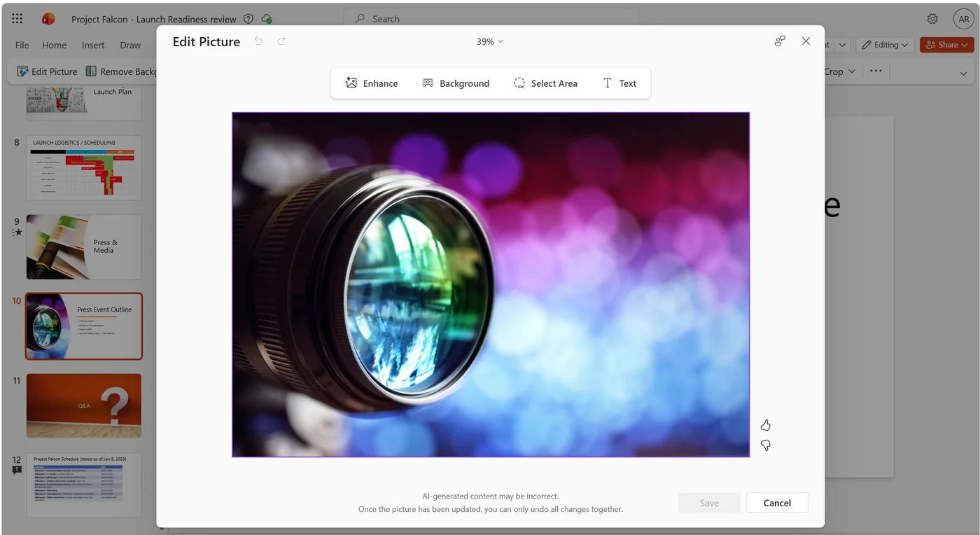This screenshot has width=980, height=535.
Task: Open the File menu
Action: click(22, 45)
